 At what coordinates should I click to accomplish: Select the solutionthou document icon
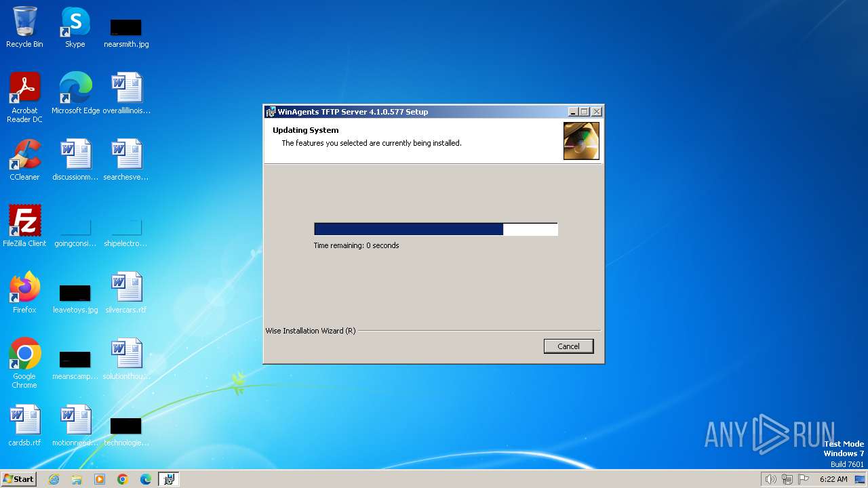pyautogui.click(x=126, y=359)
